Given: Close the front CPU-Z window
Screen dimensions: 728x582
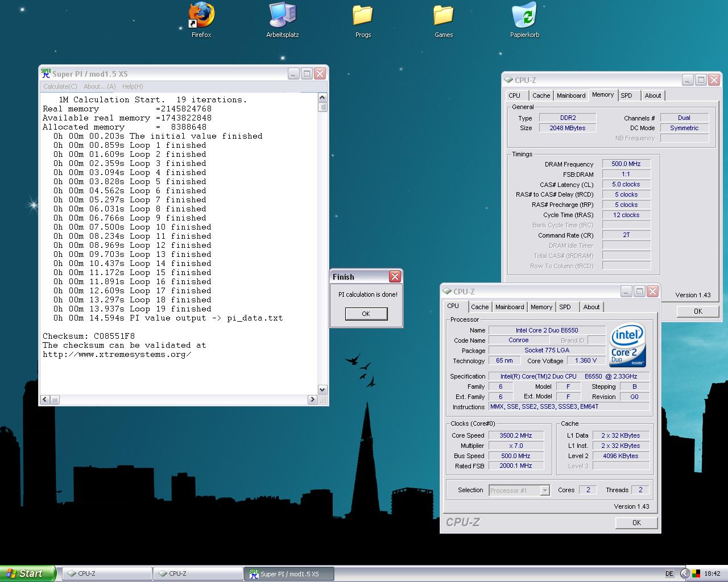Looking at the screenshot, I should [x=652, y=292].
